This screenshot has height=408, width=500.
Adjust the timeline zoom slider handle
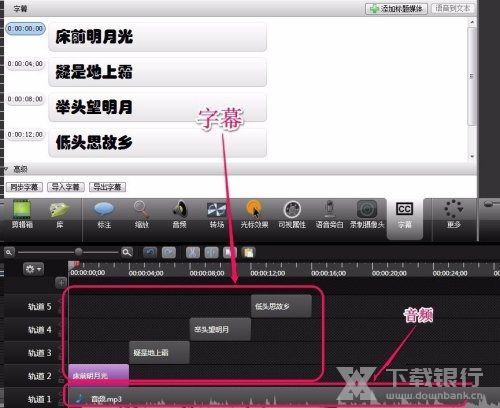[x=78, y=252]
